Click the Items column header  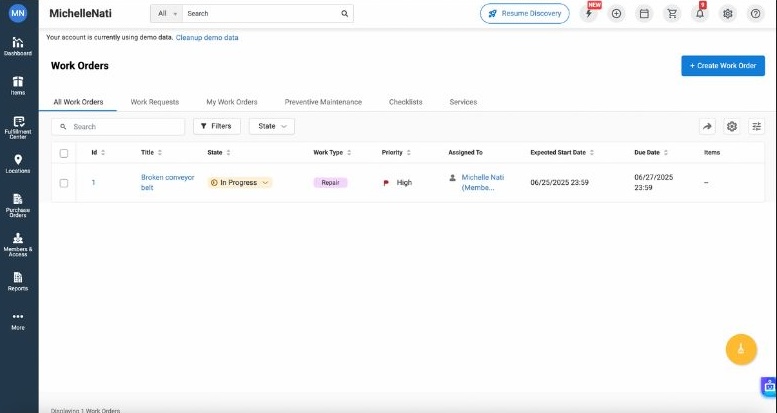pos(712,153)
